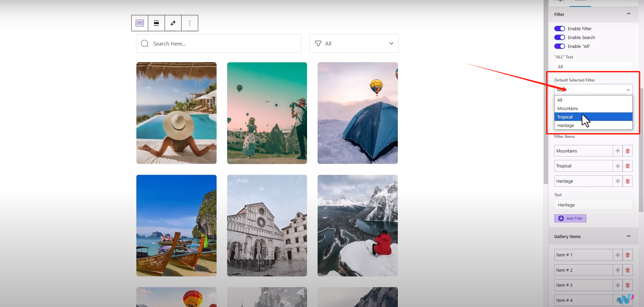Click the pencil edit icon in the toolbar
Image resolution: width=644 pixels, height=307 pixels.
[x=173, y=23]
